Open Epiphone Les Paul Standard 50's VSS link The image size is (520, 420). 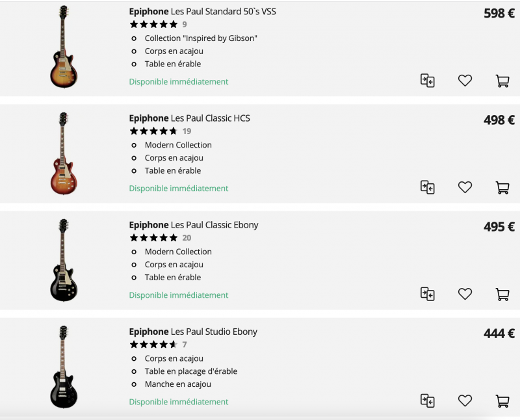click(x=202, y=12)
